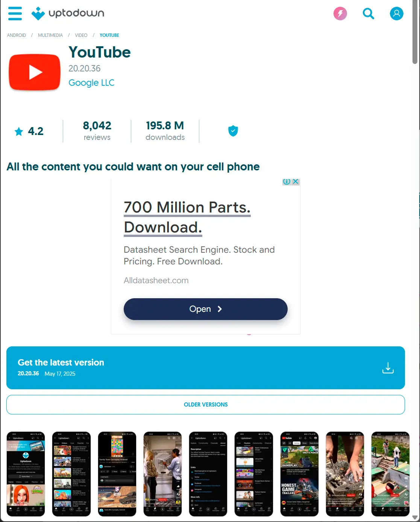
Task: Open the first Uptodown channel screenshot
Action: [26, 474]
